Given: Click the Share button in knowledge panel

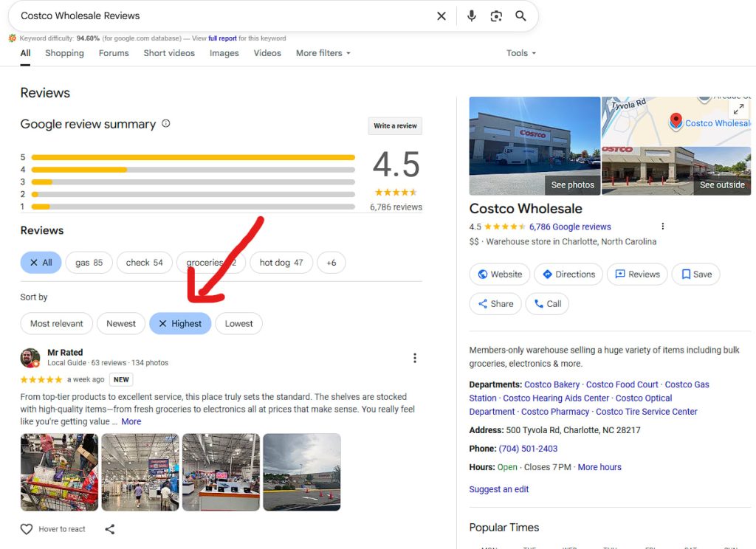Looking at the screenshot, I should tap(495, 304).
